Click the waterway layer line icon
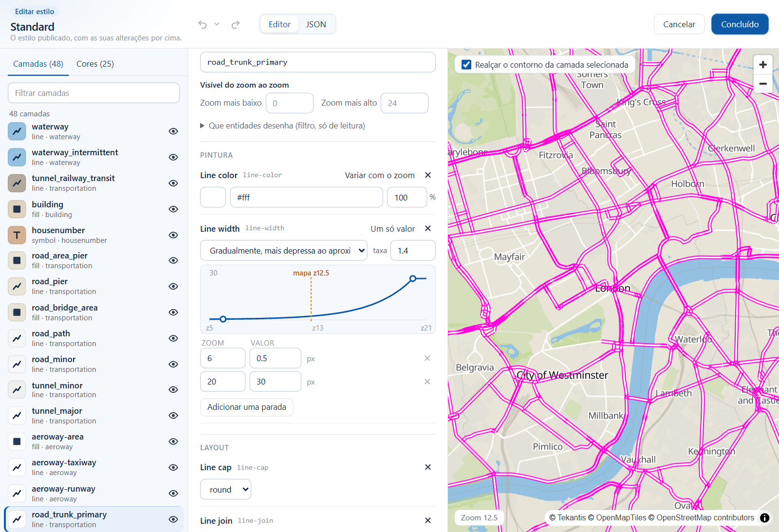 [x=17, y=131]
